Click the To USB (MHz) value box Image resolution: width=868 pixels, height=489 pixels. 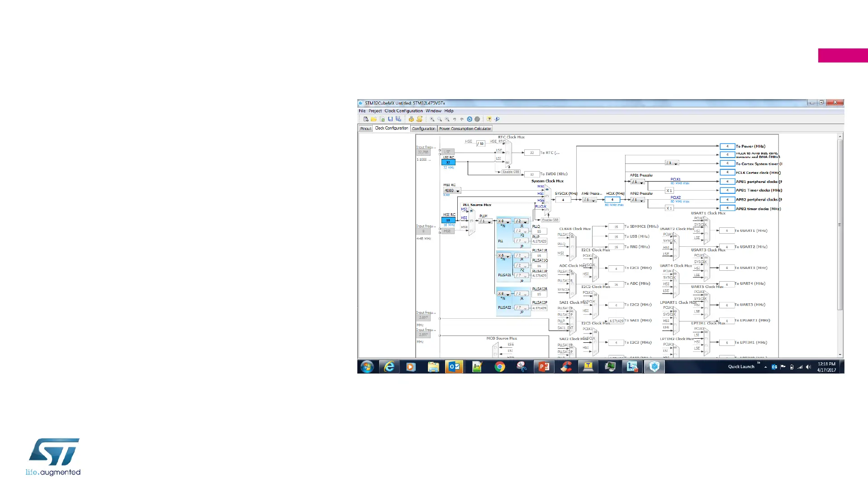(616, 237)
